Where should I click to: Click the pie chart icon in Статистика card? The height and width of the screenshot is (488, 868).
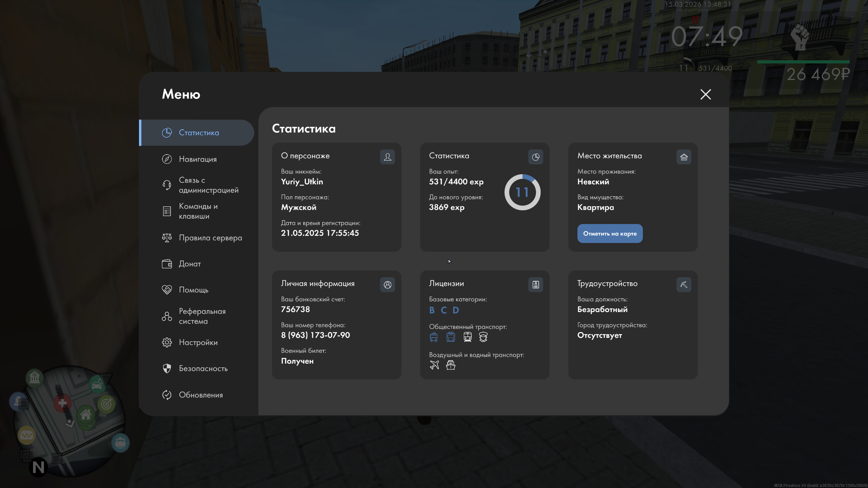[535, 157]
